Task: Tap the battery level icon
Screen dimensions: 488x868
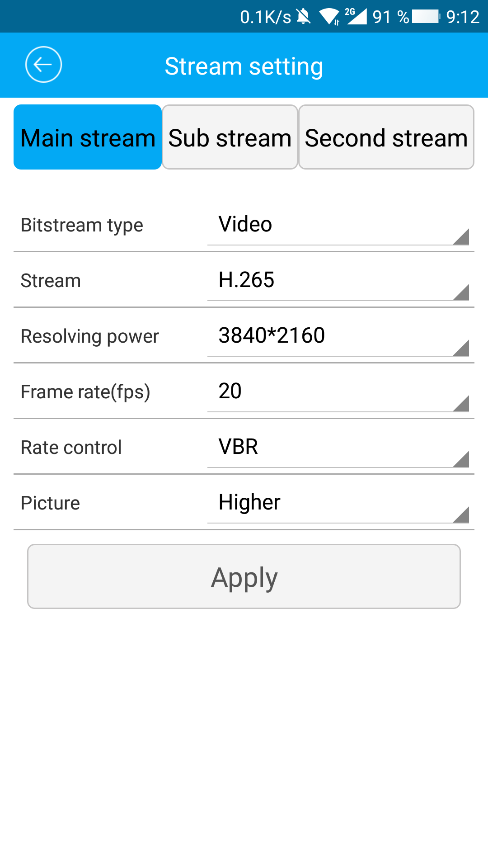Action: (426, 17)
